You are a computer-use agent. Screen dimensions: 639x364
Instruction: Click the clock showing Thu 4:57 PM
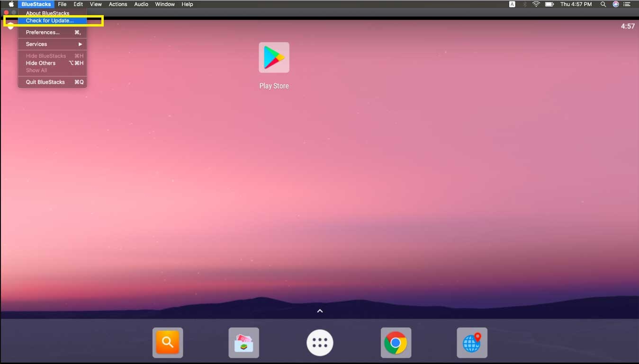coord(576,4)
